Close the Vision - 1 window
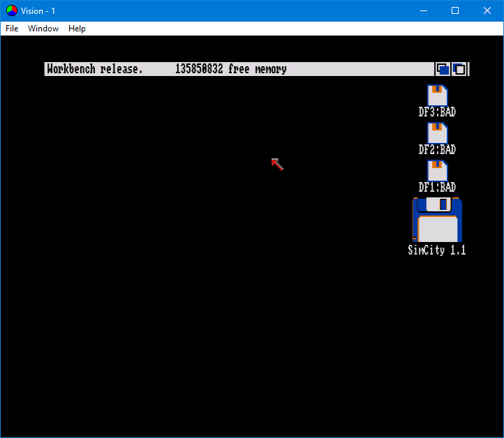 (x=487, y=10)
